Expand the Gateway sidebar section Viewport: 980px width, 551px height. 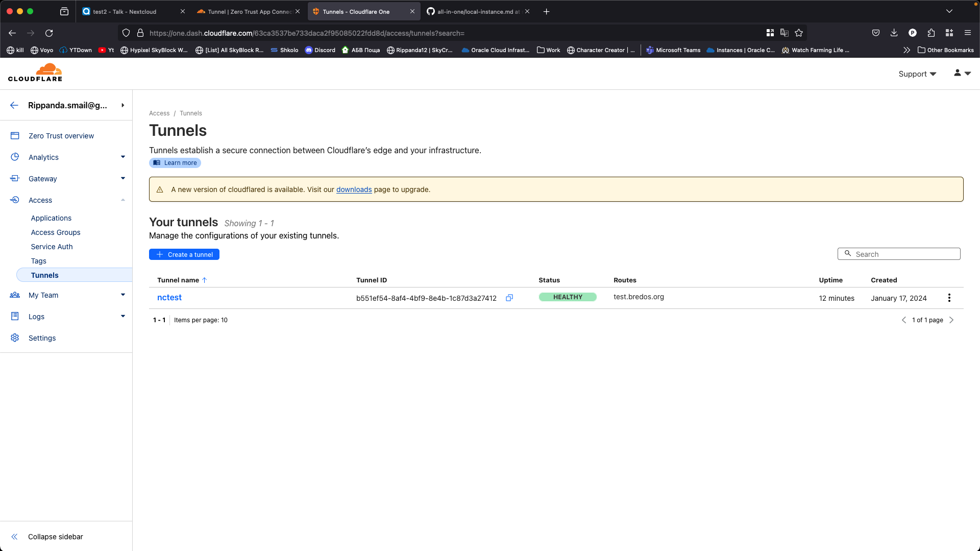123,179
